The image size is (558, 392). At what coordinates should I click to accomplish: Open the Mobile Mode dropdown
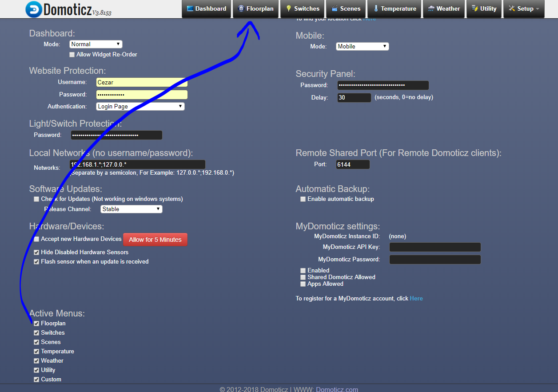(363, 46)
